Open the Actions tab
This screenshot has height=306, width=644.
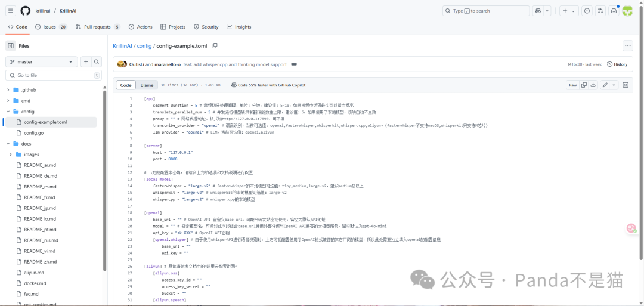tap(141, 27)
